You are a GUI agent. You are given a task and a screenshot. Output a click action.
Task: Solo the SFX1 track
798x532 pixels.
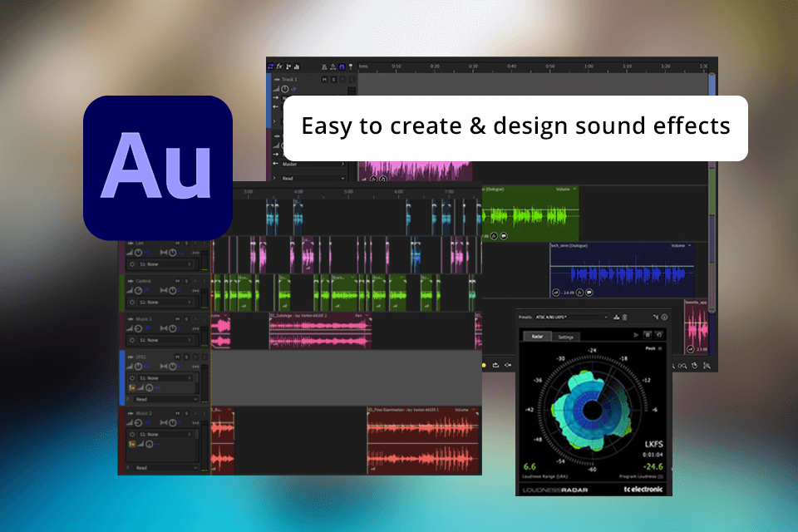(186, 357)
